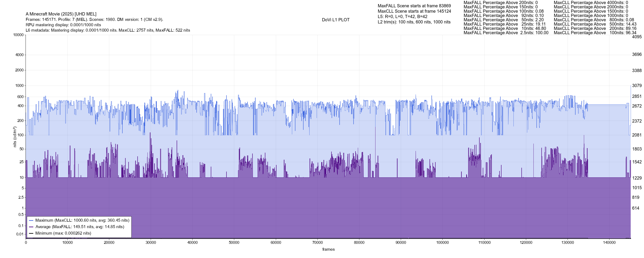Click the 4095 value on the right axis
Screen dimensions: 644x258
636,37
